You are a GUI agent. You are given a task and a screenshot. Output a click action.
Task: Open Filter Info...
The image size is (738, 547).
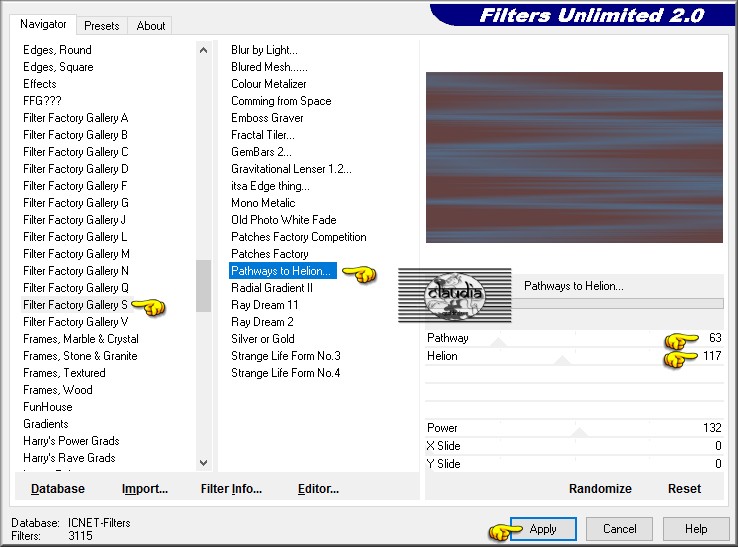pyautogui.click(x=231, y=489)
